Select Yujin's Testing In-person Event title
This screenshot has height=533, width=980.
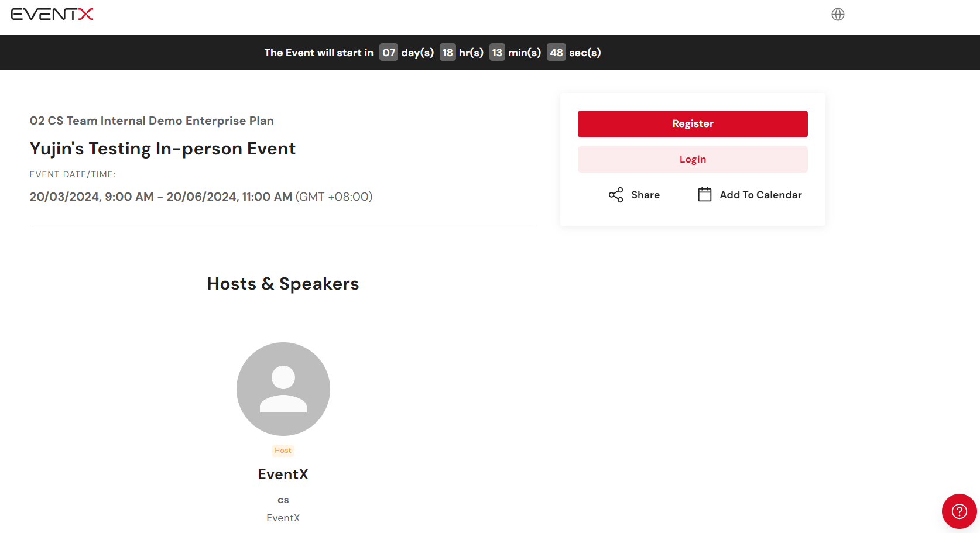pos(163,149)
